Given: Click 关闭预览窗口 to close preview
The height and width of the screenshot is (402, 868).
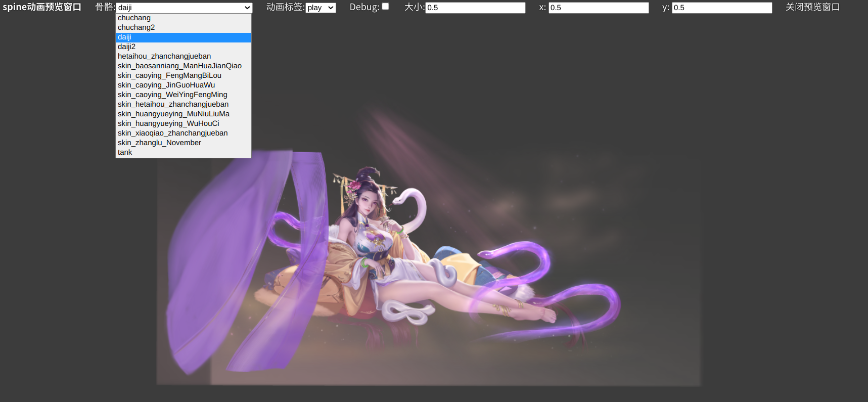Looking at the screenshot, I should coord(812,7).
